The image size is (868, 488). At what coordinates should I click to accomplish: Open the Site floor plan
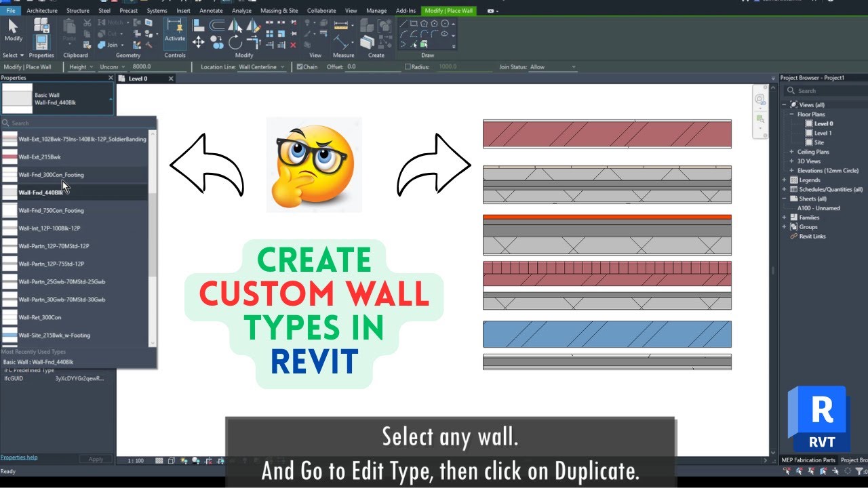tap(819, 142)
